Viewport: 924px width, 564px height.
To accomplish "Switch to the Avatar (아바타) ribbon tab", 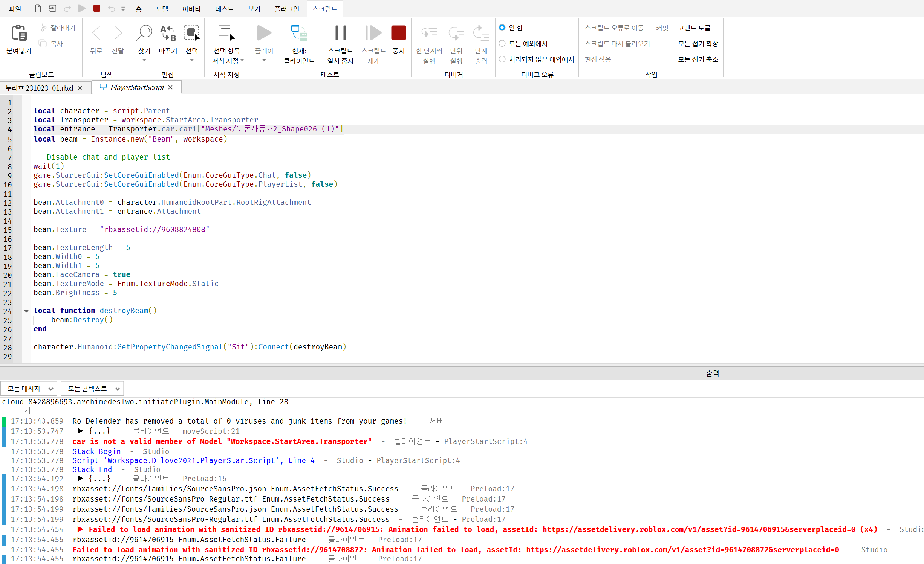I will pos(191,9).
